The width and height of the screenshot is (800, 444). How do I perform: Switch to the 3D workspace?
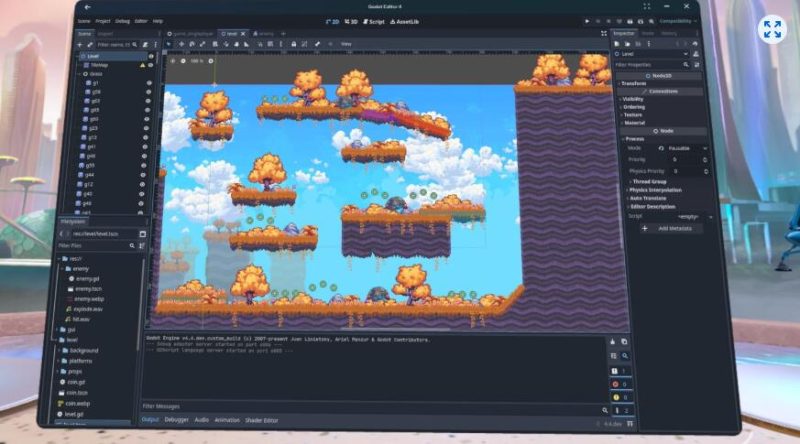coord(351,22)
